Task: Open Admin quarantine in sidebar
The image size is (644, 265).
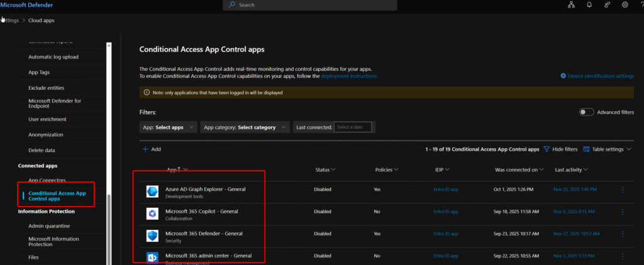Action: (x=49, y=225)
